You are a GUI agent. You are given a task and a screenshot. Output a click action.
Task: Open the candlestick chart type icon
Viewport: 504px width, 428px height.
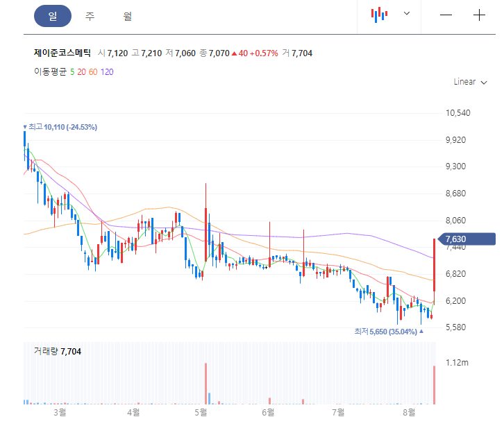coord(379,15)
